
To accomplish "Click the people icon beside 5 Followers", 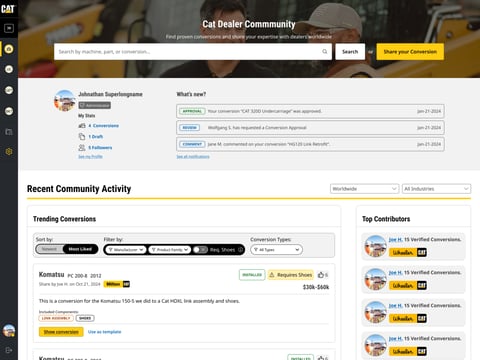I will (82, 148).
